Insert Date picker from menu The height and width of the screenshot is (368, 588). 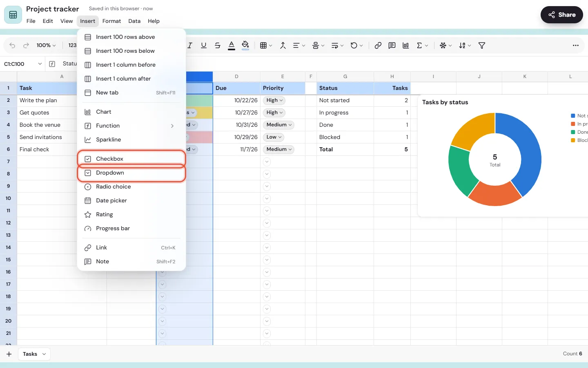coord(131,200)
